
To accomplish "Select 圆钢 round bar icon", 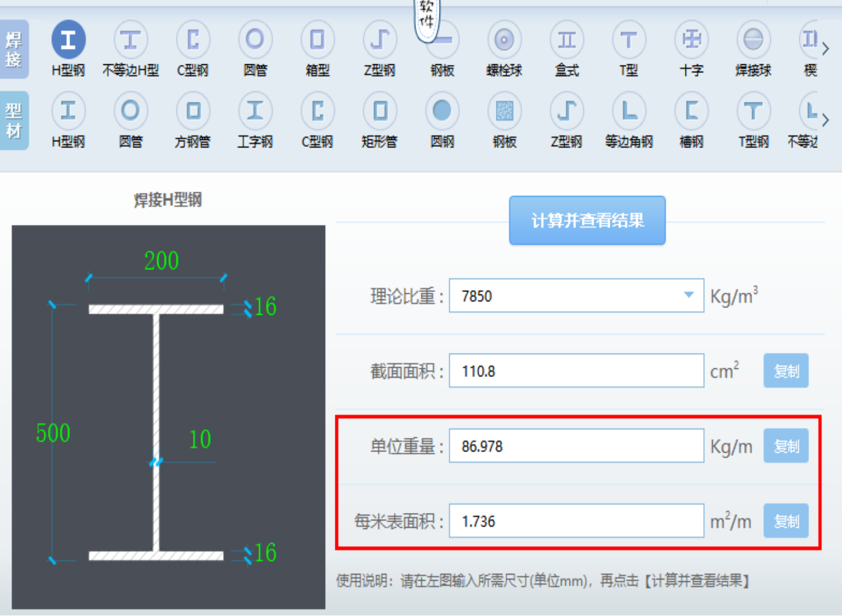I will pyautogui.click(x=442, y=111).
